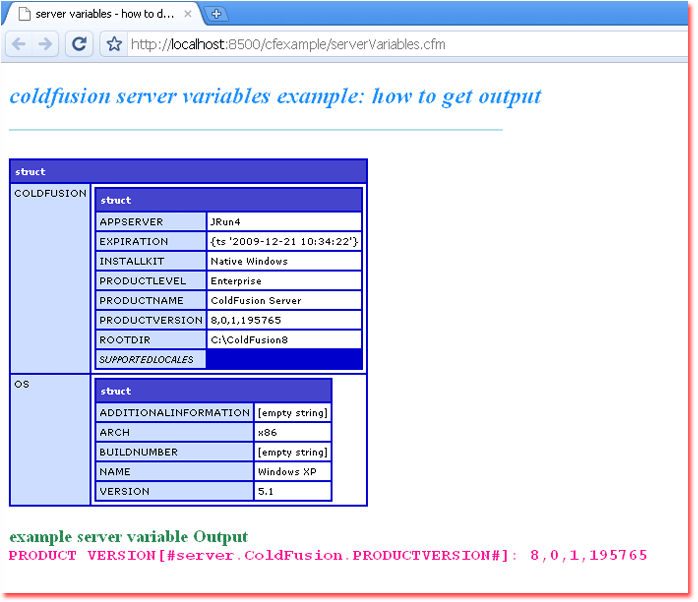Image resolution: width=698 pixels, height=602 pixels.
Task: Select the expiration timestamp value
Action: coord(284,241)
